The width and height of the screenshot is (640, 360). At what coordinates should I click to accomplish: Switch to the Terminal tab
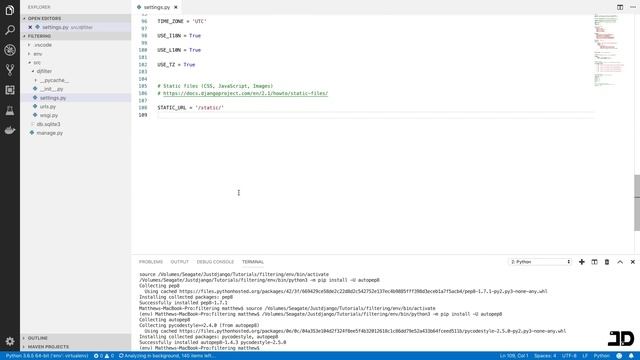[253, 262]
